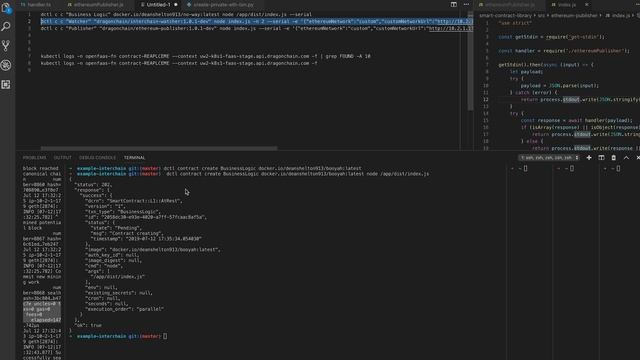
Task: Click the terminal prompt cursor at the bottom
Action: click(165, 336)
